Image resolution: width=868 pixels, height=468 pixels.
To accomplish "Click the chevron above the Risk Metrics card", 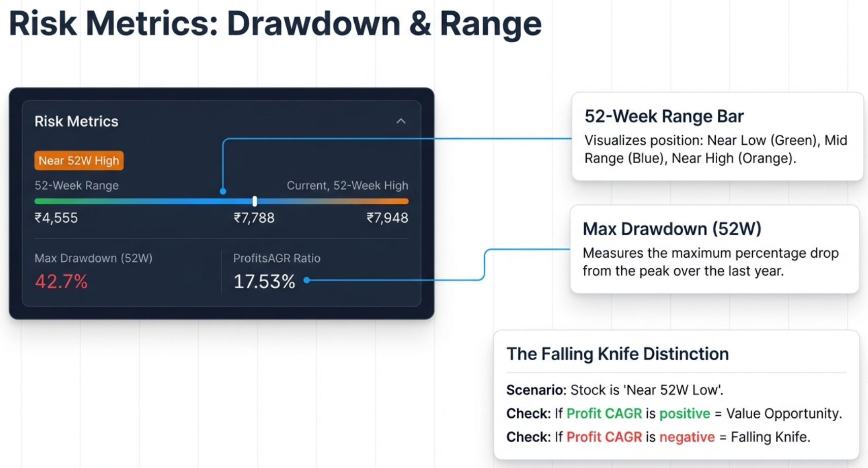I will click(x=400, y=121).
